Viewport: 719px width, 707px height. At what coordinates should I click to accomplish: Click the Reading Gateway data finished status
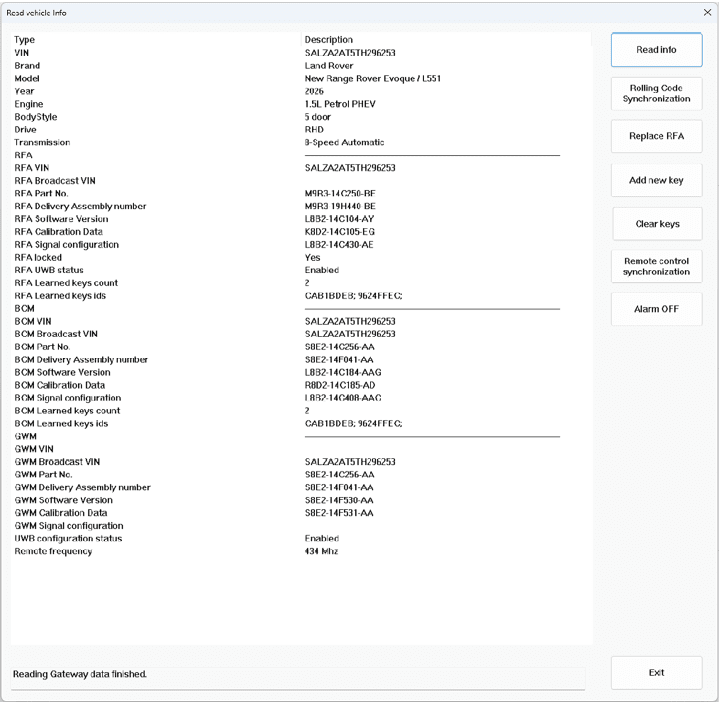tap(80, 674)
